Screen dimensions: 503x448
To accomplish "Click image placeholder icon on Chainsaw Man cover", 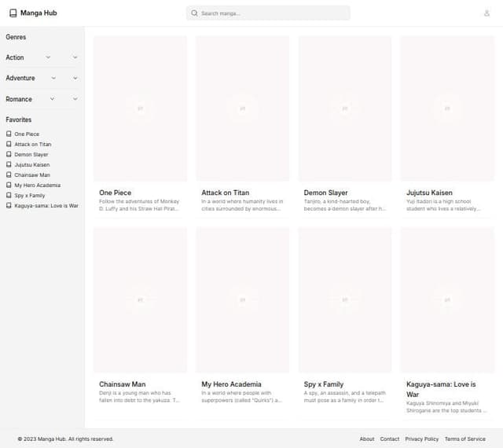I will [x=140, y=299].
